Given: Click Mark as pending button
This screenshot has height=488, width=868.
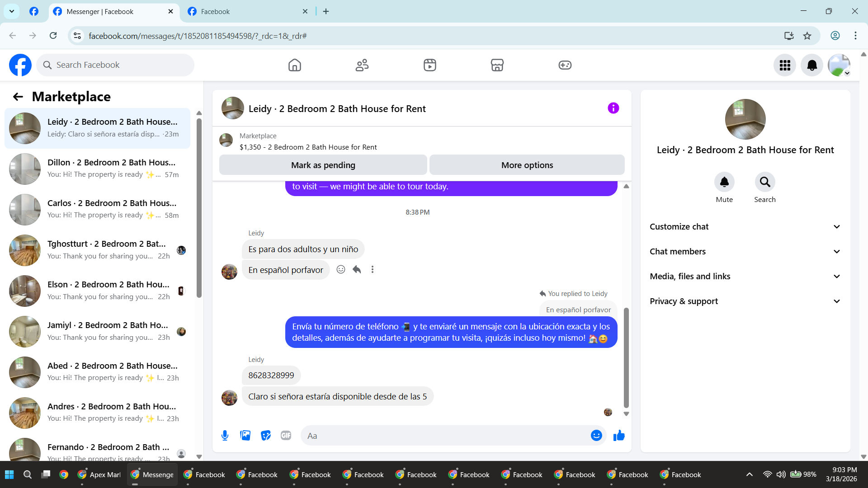Looking at the screenshot, I should [x=323, y=165].
